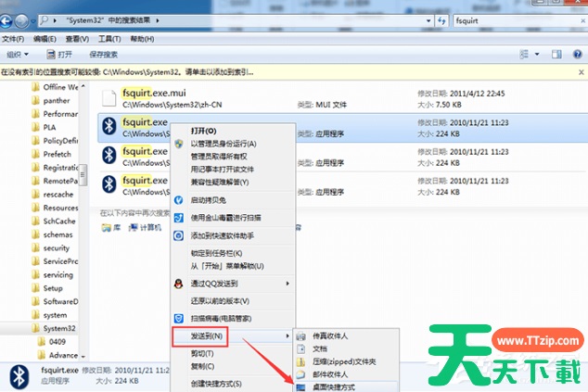
Task: Select the panther folder in tree
Action: pos(51,101)
